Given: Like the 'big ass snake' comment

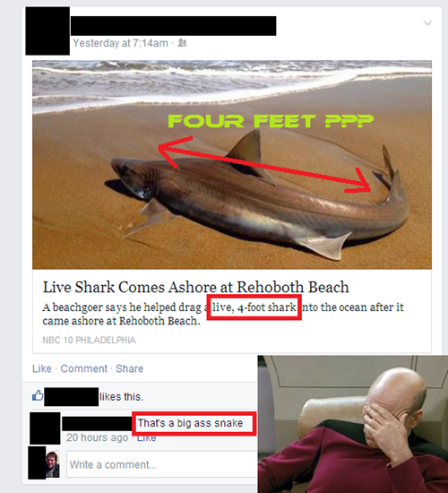Looking at the screenshot, I should point(147,438).
